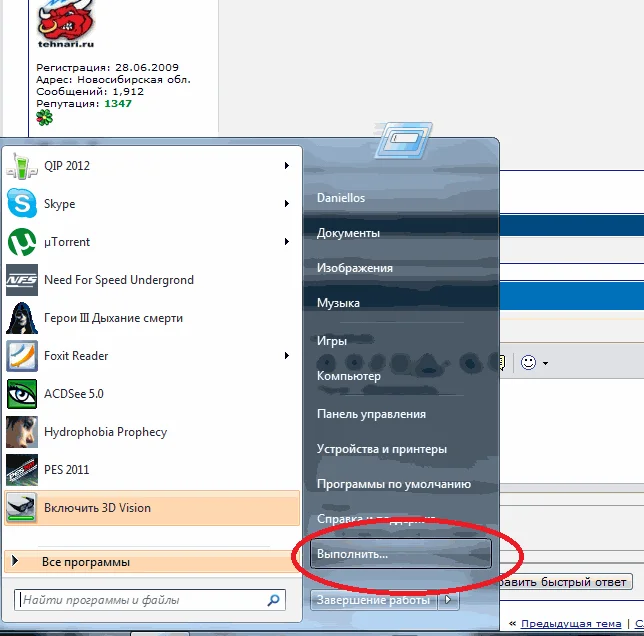Click the Герои III hooded figure icon
The image size is (644, 636).
(22, 318)
